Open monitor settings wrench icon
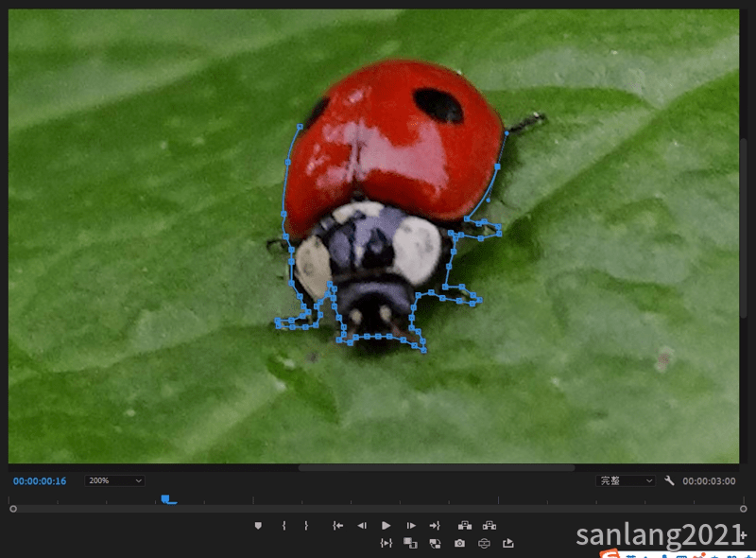756x558 pixels. [669, 480]
